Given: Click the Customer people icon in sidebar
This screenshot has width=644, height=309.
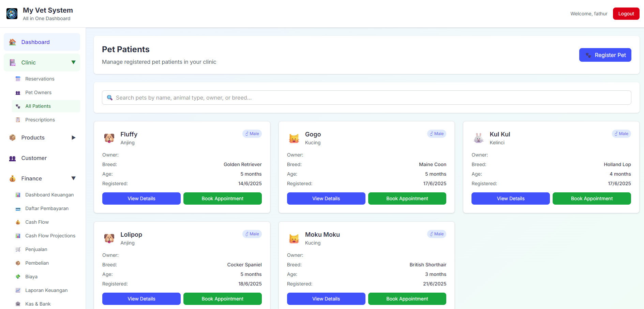Looking at the screenshot, I should pos(13,158).
